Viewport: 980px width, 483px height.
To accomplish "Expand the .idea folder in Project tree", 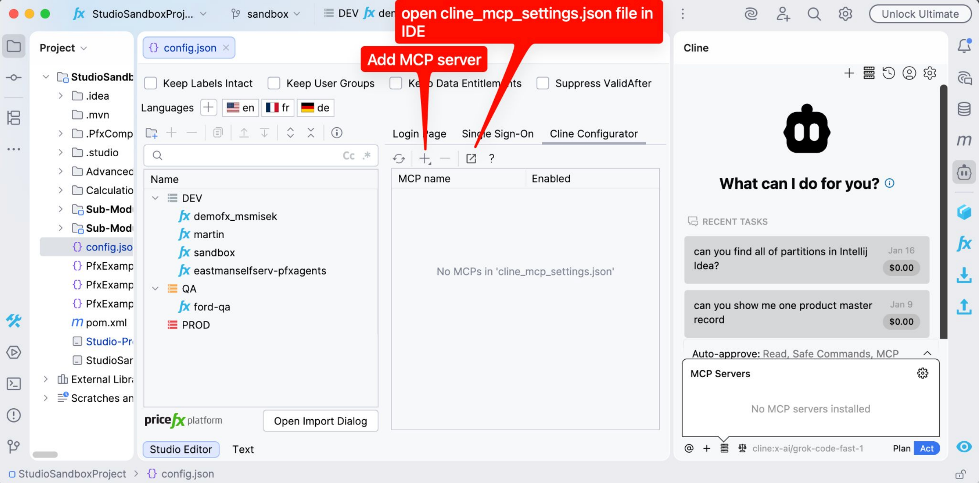I will click(61, 96).
